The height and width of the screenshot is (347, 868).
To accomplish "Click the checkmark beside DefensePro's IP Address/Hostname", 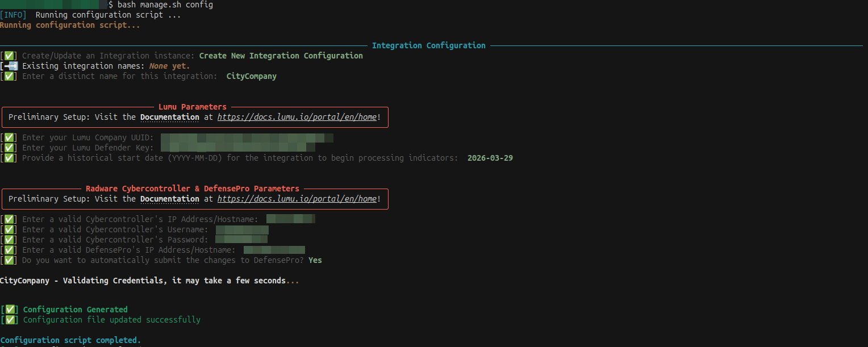I will (x=10, y=250).
